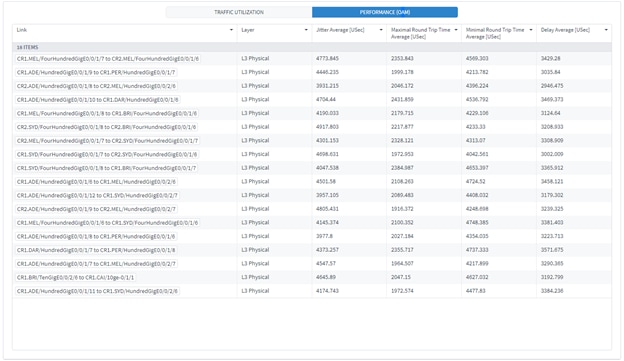Open Delay Average column dropdown arrow
The height and width of the screenshot is (361, 624).
pyautogui.click(x=606, y=30)
